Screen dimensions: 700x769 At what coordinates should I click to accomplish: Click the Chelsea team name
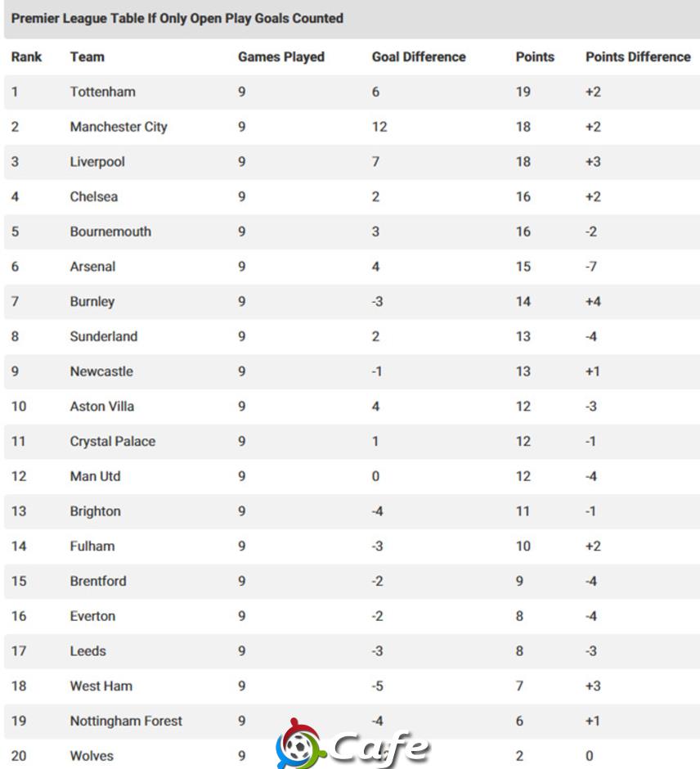[x=94, y=196]
